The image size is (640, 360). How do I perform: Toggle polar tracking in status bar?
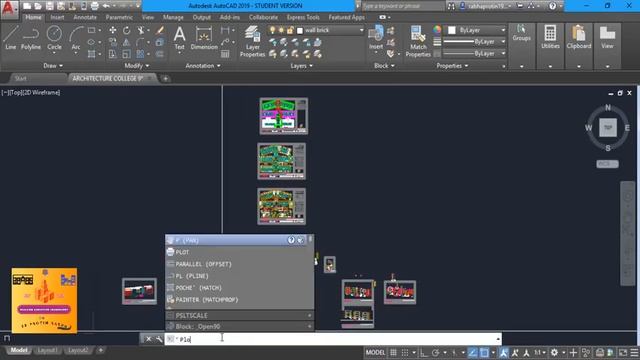click(436, 352)
